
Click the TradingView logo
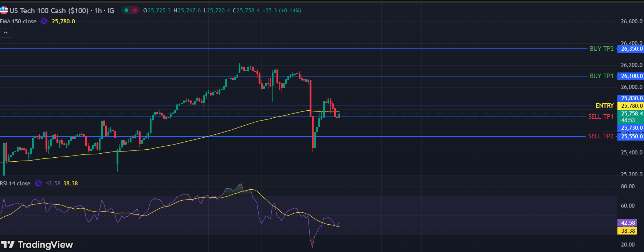[37, 245]
